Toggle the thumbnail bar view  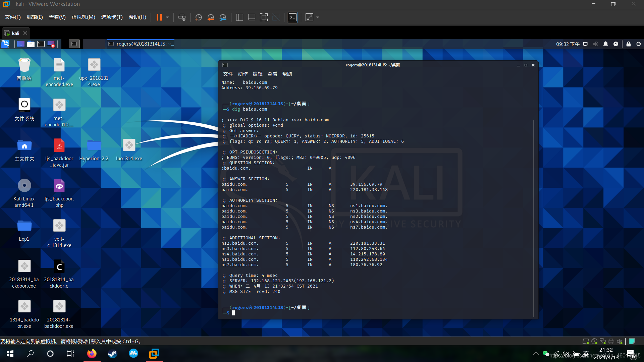[x=252, y=17]
